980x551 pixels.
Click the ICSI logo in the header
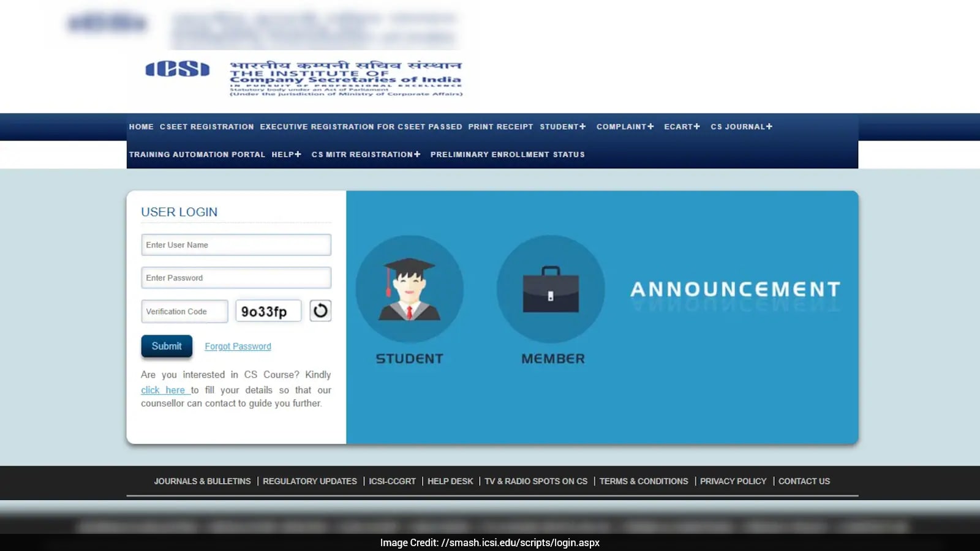coord(178,69)
